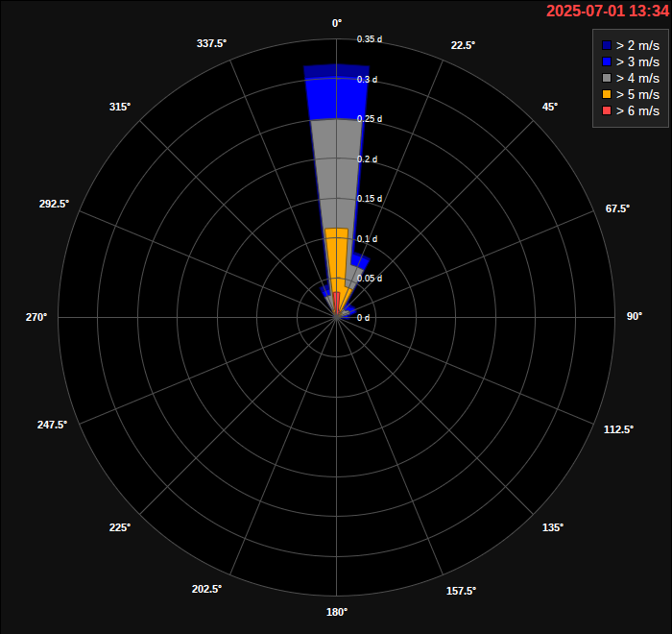Click the '> 6 m/s' legend label
Image resolution: width=672 pixels, height=634 pixels.
637,110
